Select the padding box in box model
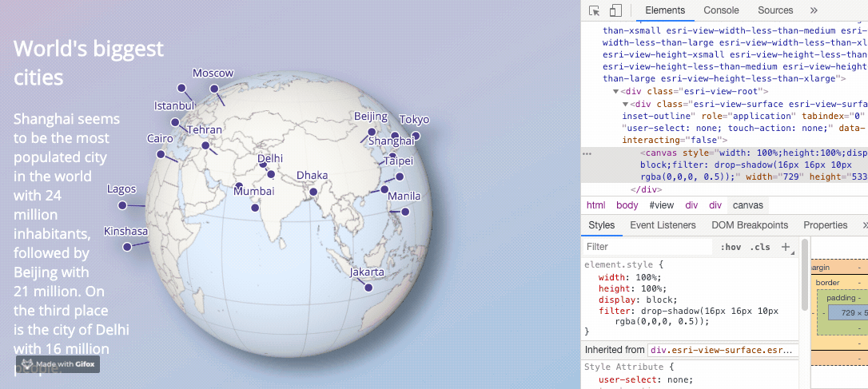 [841, 298]
